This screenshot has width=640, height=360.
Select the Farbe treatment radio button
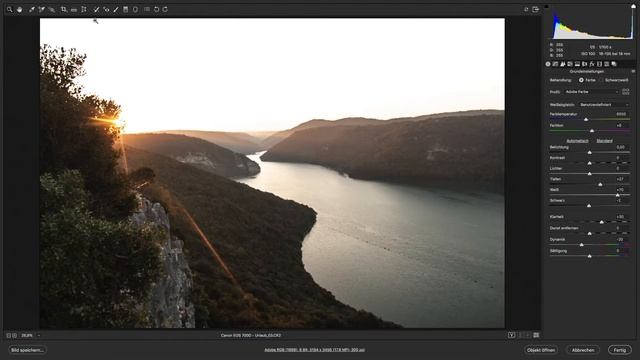tap(581, 80)
